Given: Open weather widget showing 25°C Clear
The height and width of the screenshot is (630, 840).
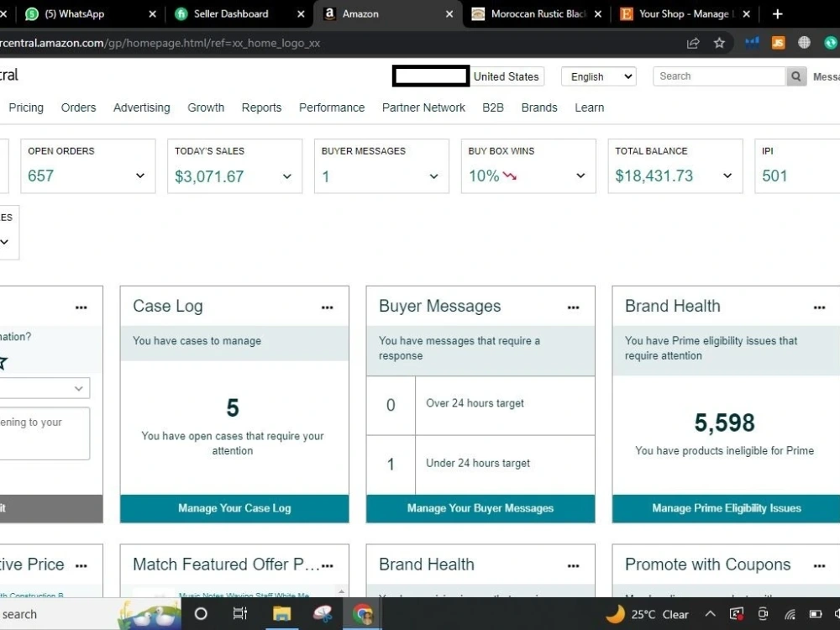Looking at the screenshot, I should (x=648, y=614).
